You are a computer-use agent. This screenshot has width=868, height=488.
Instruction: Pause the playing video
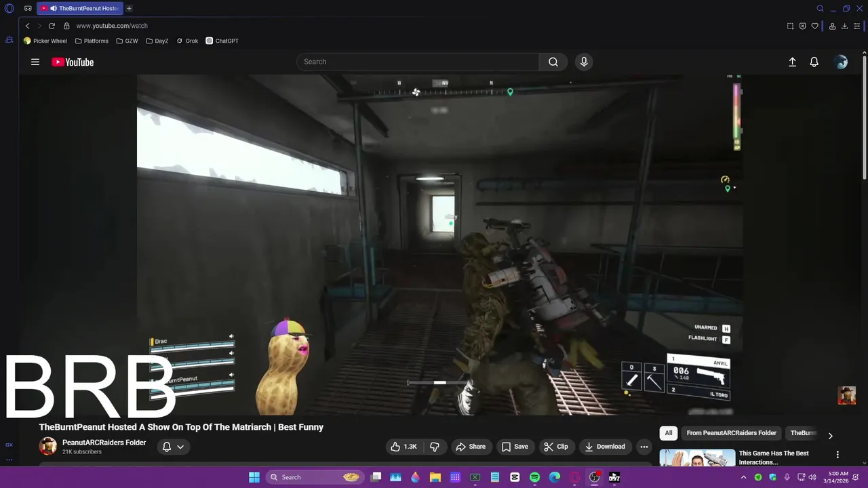pos(439,244)
